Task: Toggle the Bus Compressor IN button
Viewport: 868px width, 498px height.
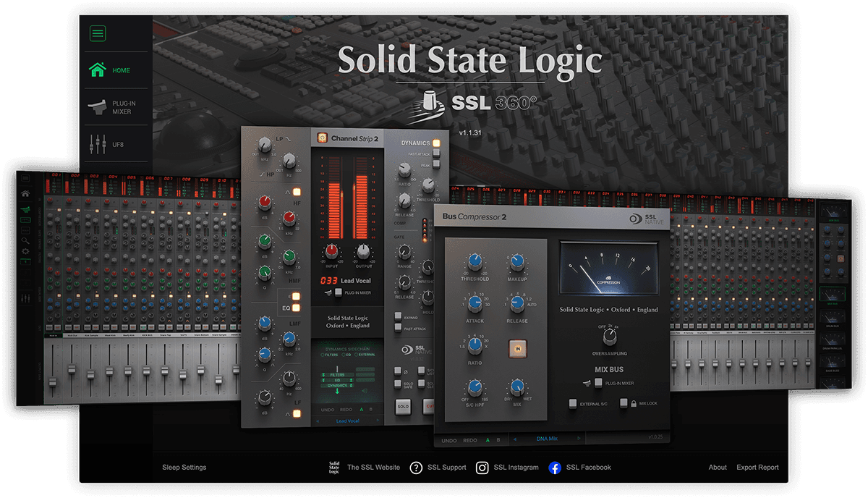Action: click(x=517, y=348)
